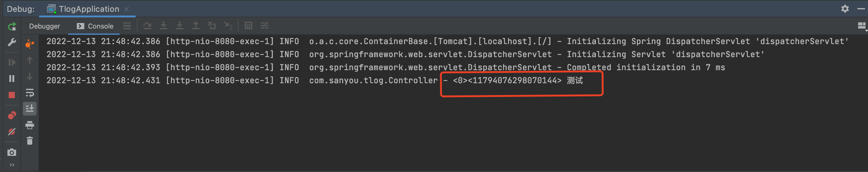Switch to the Debugger tab
This screenshot has width=868, height=172.
[45, 26]
